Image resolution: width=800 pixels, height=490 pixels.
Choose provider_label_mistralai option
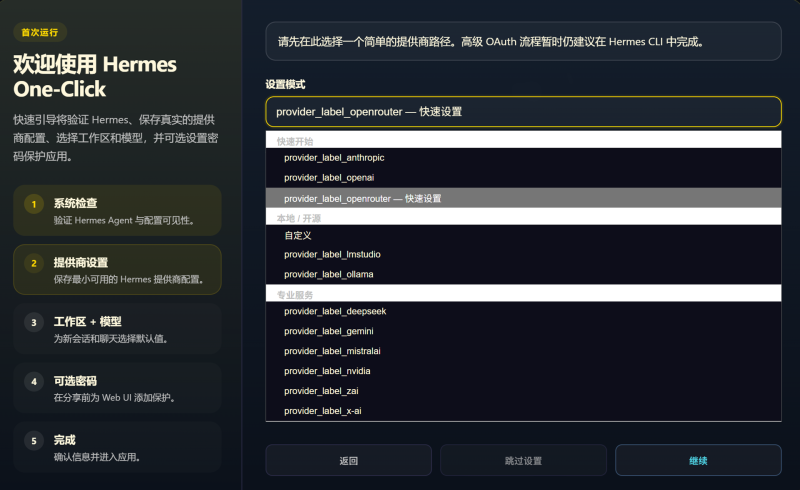523,351
